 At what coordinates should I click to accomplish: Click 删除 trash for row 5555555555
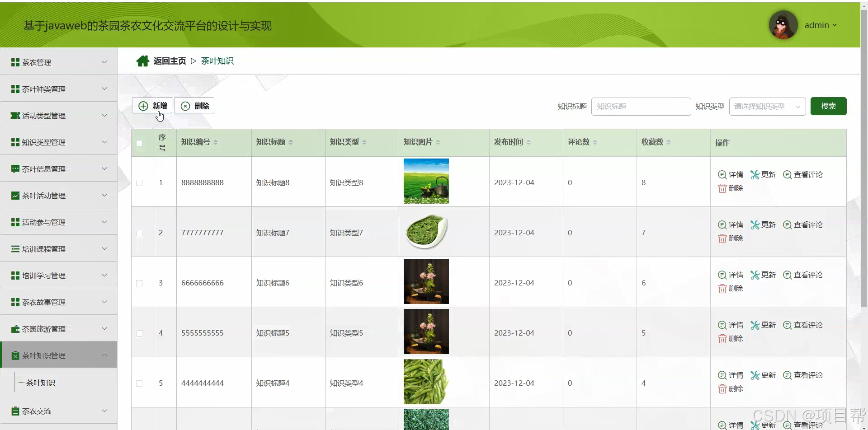(731, 339)
